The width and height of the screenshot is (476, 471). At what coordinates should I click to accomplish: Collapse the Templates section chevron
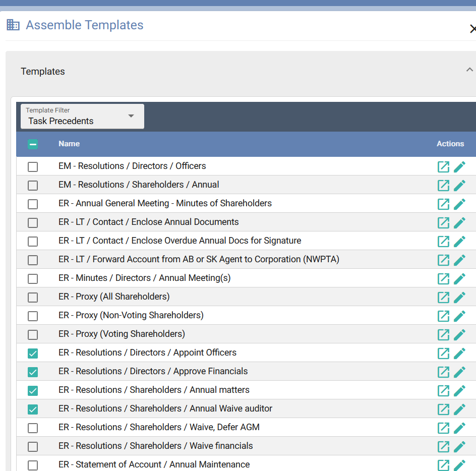tap(469, 70)
